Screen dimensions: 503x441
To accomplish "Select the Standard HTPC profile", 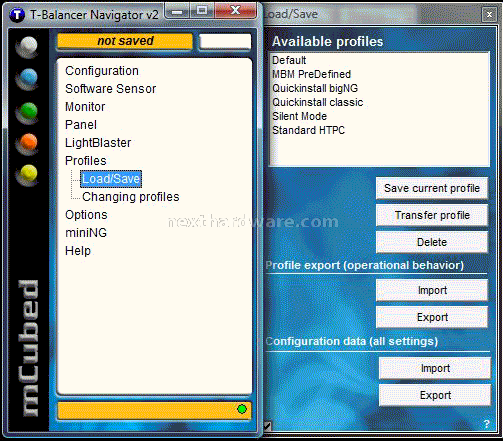I will (x=308, y=130).
